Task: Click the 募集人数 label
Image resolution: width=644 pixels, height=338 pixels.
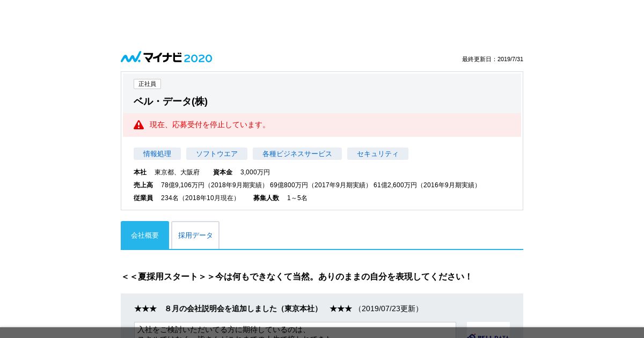Action: tap(266, 198)
